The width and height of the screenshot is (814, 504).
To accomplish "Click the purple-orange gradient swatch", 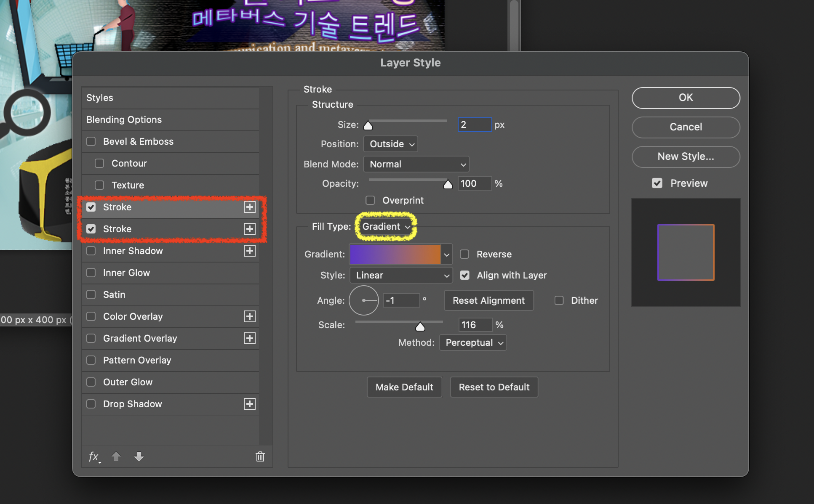I will pos(395,254).
